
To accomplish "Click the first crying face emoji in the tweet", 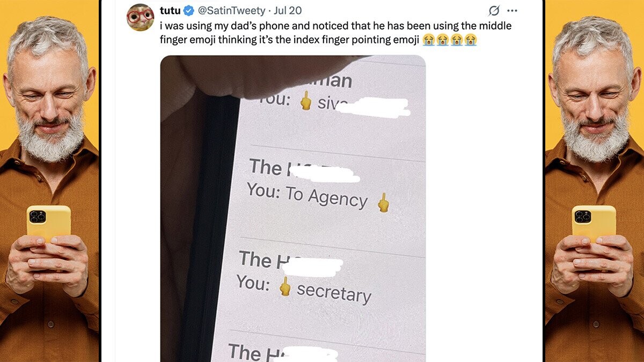I will point(429,39).
